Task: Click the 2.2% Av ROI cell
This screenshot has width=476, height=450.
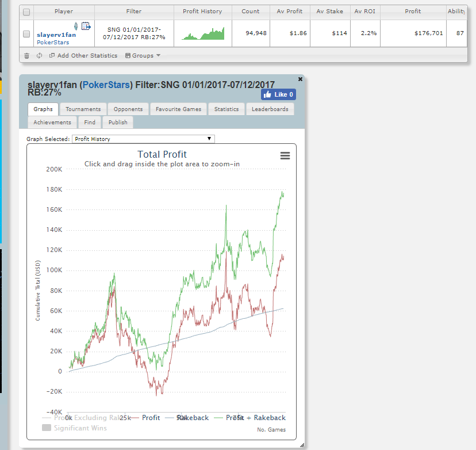Action: pos(365,33)
